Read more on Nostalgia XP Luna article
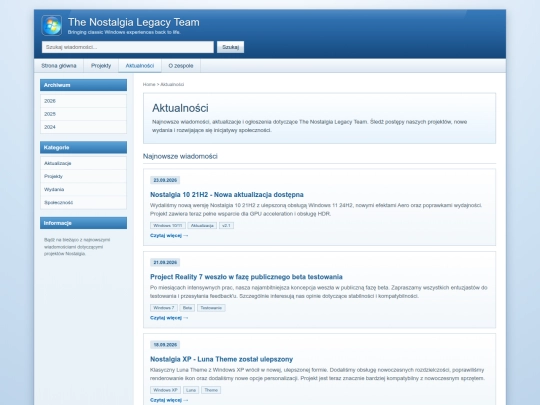The width and height of the screenshot is (540, 405). pos(169,400)
